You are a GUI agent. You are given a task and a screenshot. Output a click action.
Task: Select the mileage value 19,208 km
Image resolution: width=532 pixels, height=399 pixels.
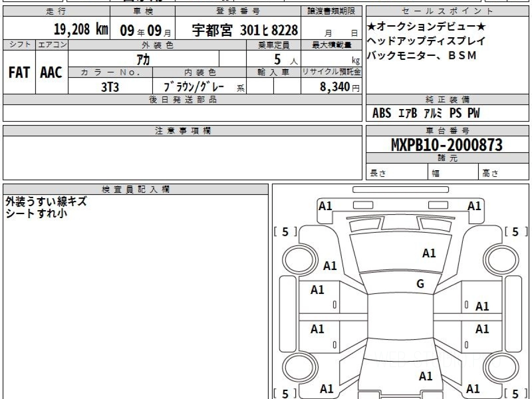coord(81,30)
